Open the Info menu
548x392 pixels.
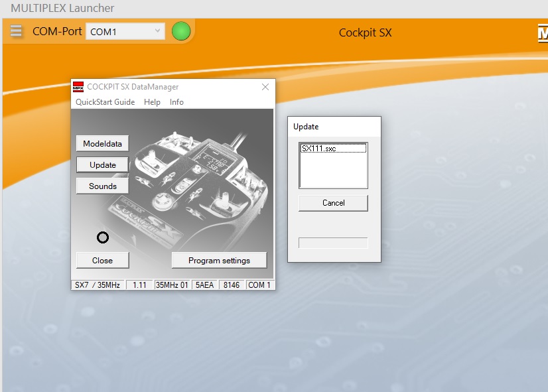pos(176,102)
